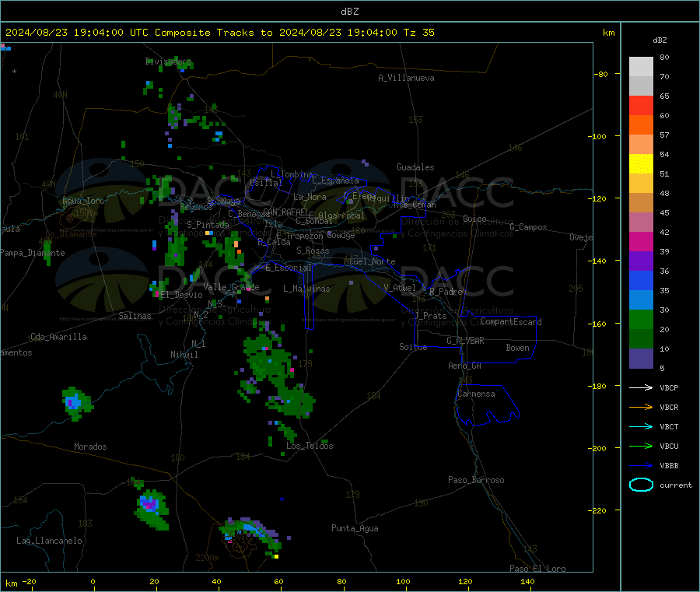Screen dimensions: 700x592
Task: Click the Guadales map label
Action: [x=415, y=167]
